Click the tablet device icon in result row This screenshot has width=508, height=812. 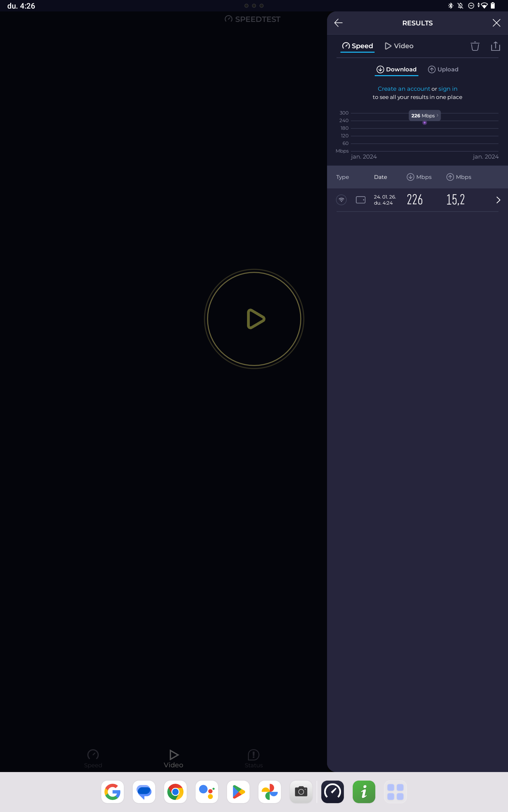point(360,200)
